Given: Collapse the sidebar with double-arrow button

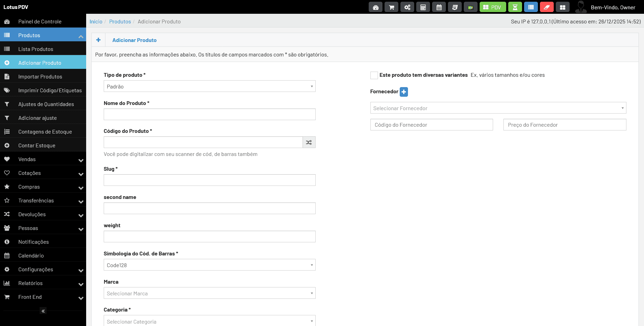Looking at the screenshot, I should click(43, 311).
